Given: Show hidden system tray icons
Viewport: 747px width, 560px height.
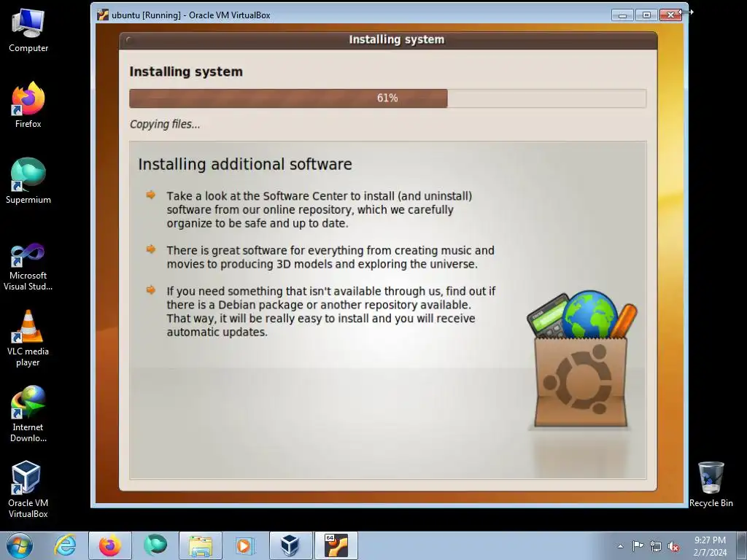Looking at the screenshot, I should click(x=620, y=546).
